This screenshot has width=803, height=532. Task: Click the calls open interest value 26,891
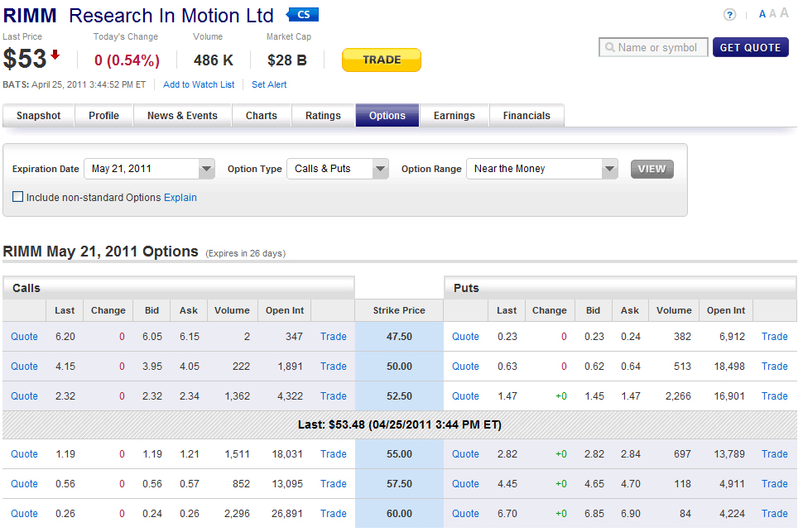tap(286, 513)
